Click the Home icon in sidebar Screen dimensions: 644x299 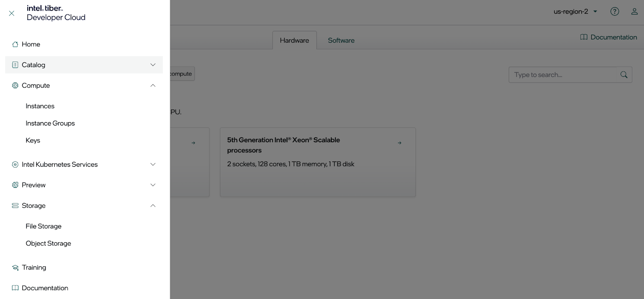15,44
